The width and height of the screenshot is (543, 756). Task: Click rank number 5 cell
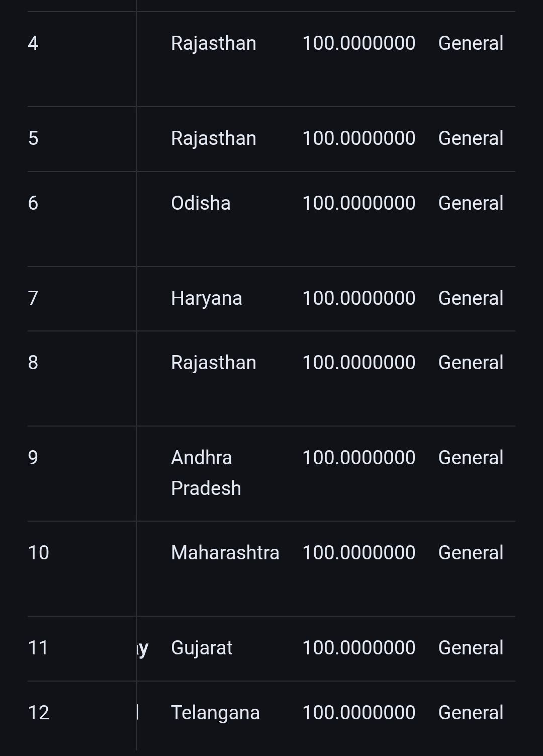point(33,138)
